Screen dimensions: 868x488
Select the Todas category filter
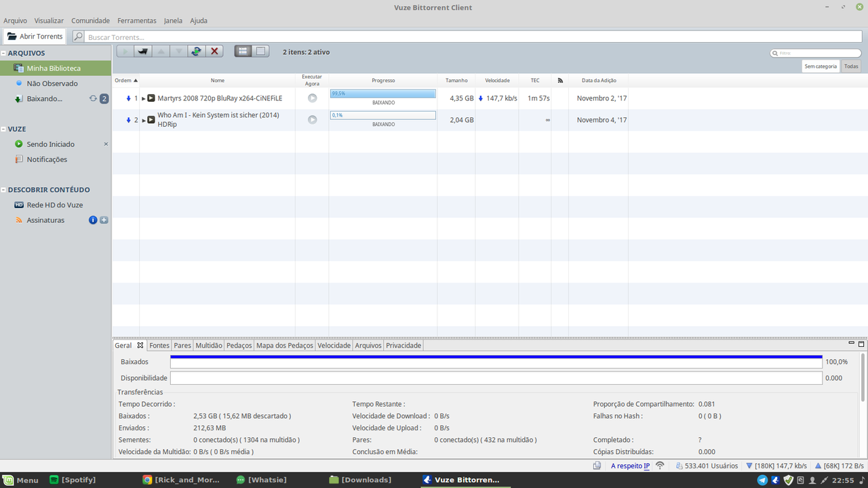[x=851, y=66]
